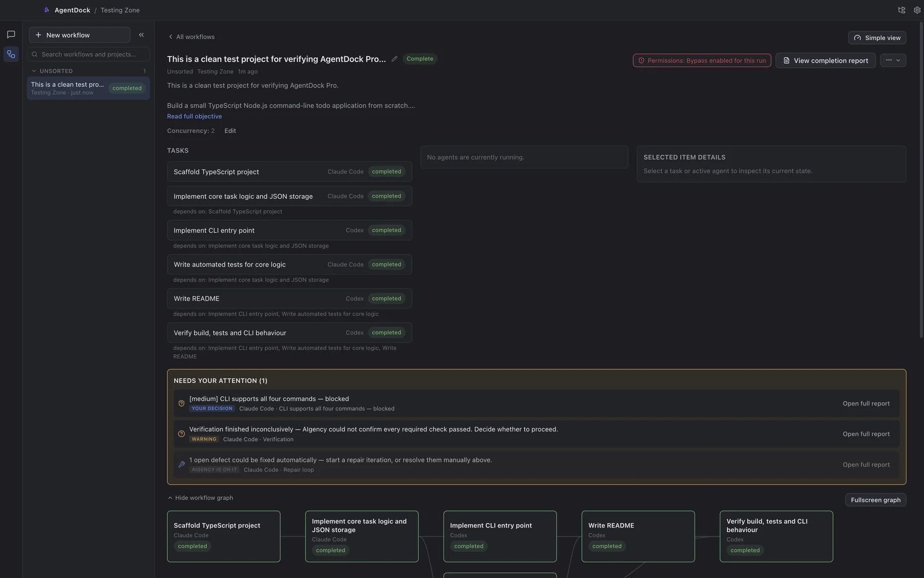Select the Scaffold TypeScript project task
Image resolution: width=924 pixels, height=578 pixels.
pos(290,172)
